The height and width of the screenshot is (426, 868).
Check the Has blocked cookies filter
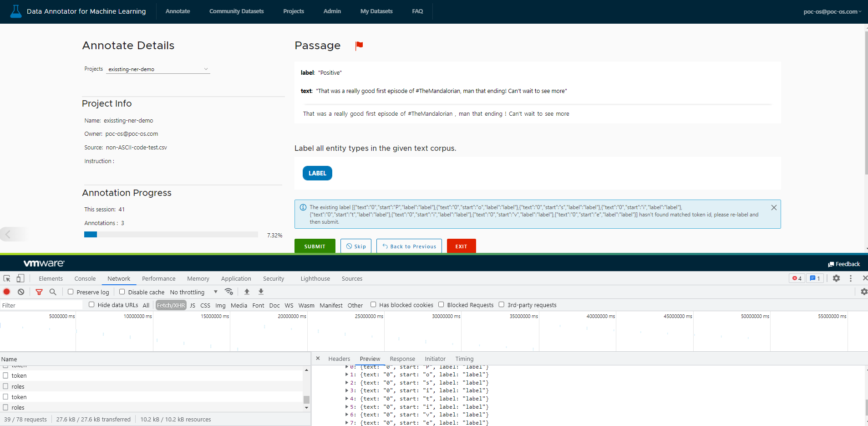pyautogui.click(x=373, y=304)
